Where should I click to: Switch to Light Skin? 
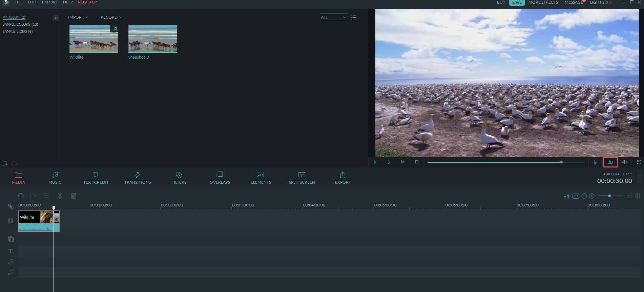coord(601,2)
